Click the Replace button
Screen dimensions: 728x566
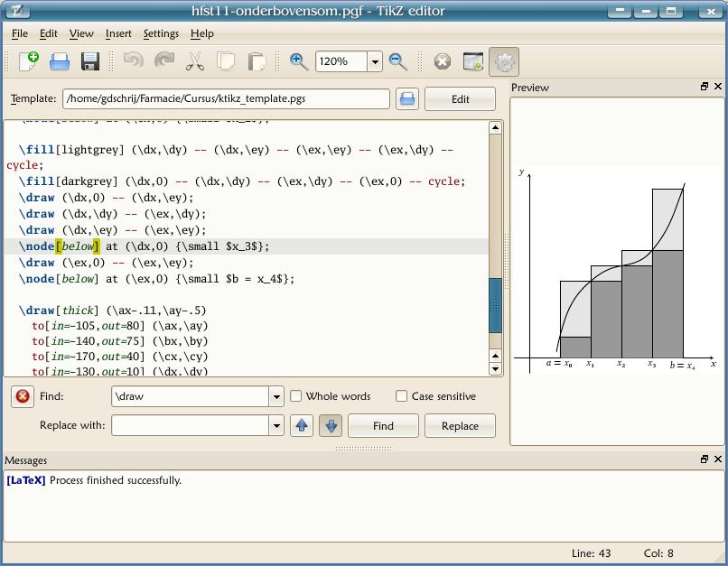460,425
